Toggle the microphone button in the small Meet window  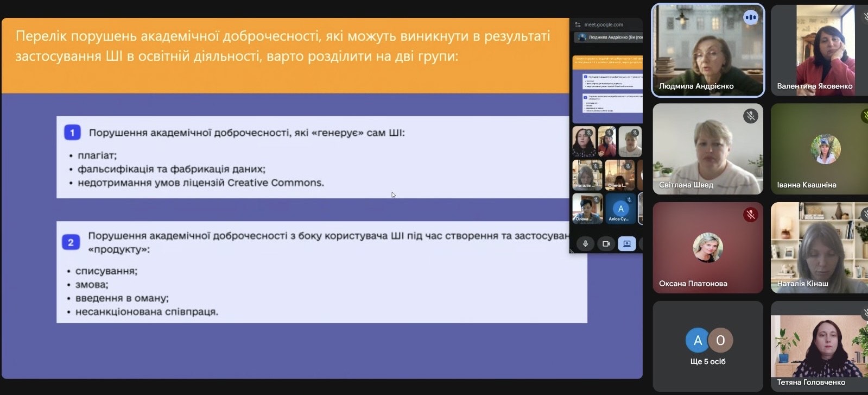585,244
